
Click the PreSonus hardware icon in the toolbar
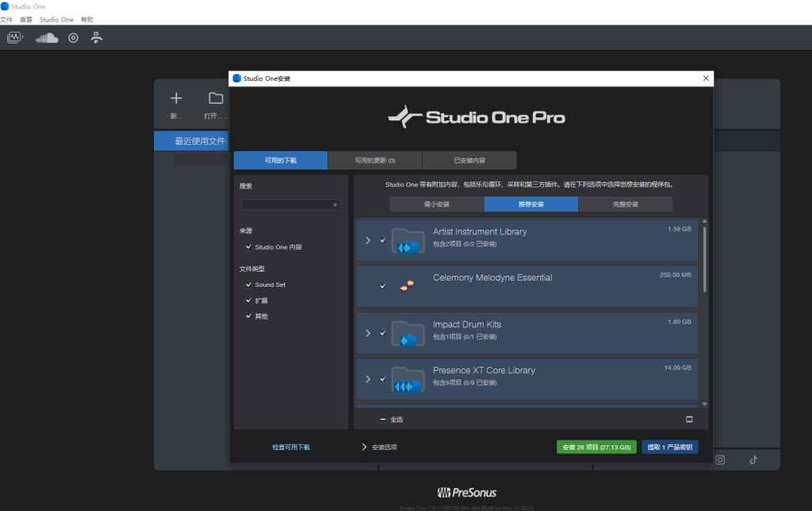pos(96,36)
